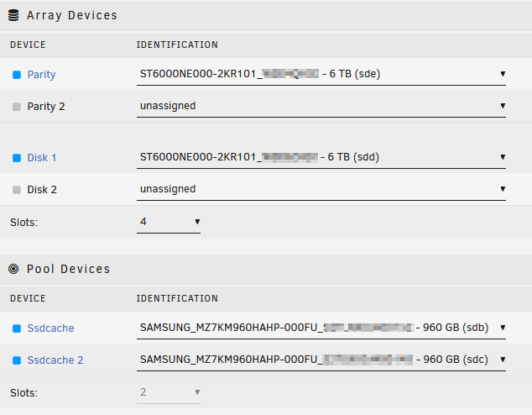
Task: Click the grey status square beside Parity 2
Action: 17,107
